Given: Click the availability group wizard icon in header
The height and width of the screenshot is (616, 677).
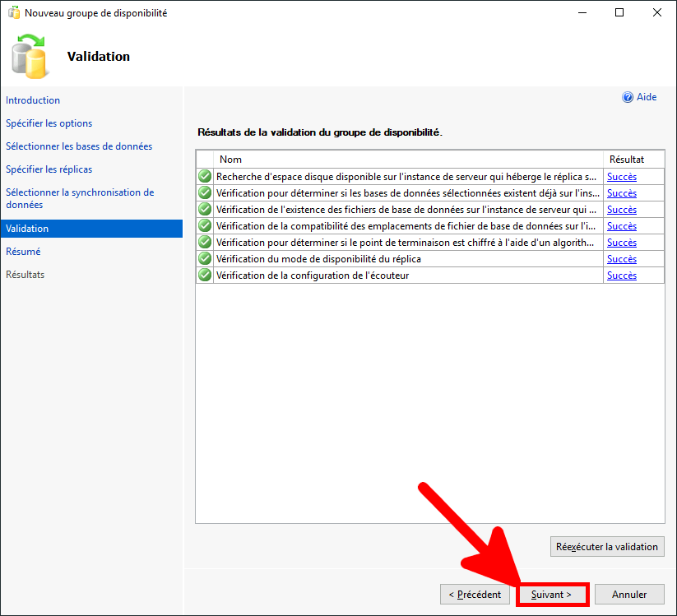Looking at the screenshot, I should [30, 56].
